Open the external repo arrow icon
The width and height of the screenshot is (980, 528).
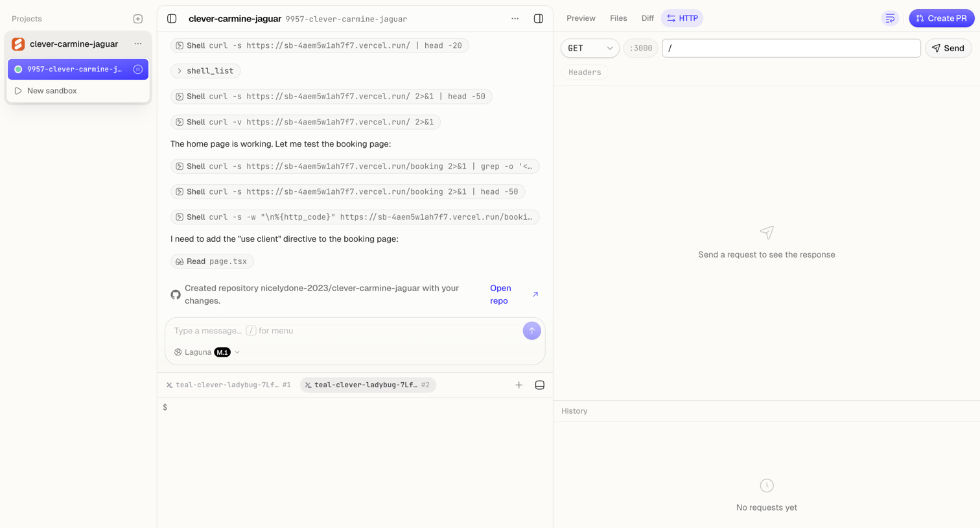(535, 294)
